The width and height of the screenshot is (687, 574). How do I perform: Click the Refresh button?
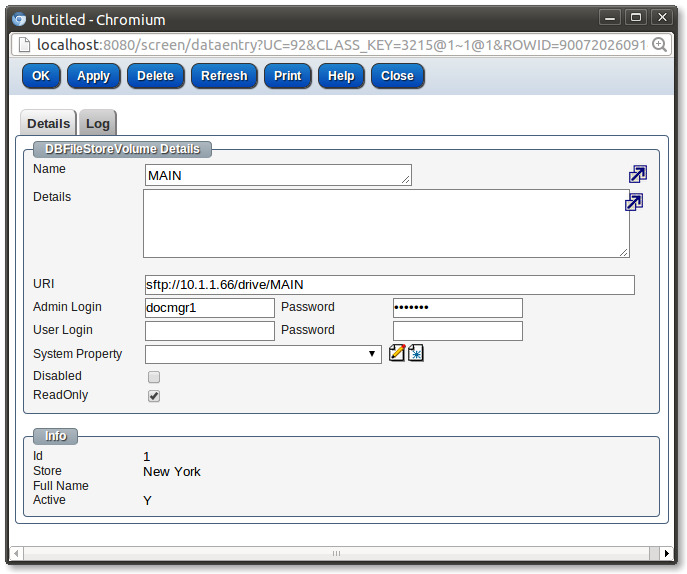(x=224, y=76)
